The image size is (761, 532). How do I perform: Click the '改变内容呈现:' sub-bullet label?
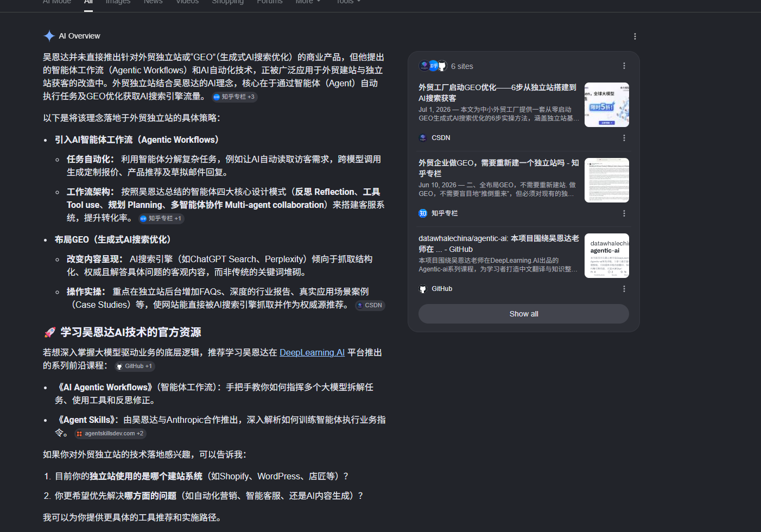pyautogui.click(x=95, y=259)
